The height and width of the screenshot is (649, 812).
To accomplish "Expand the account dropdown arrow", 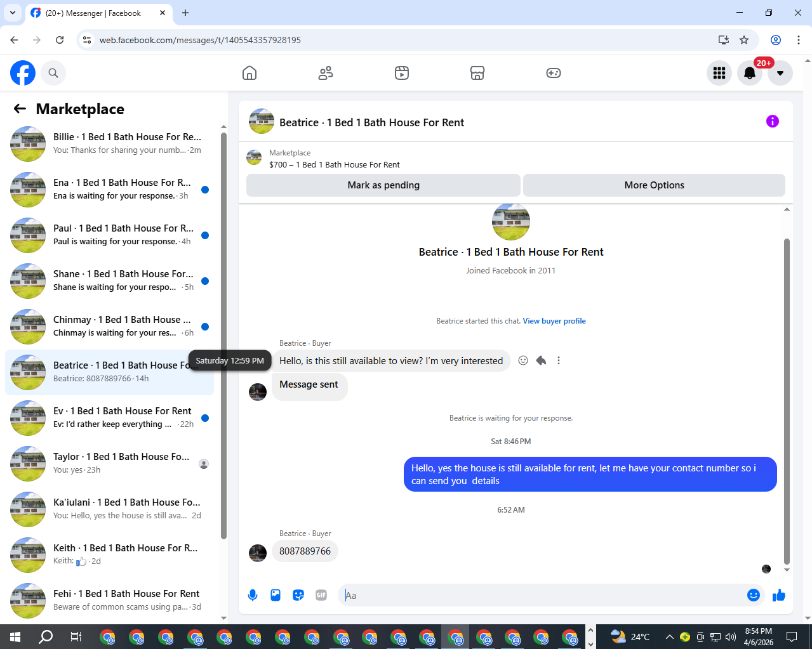I will pos(780,73).
